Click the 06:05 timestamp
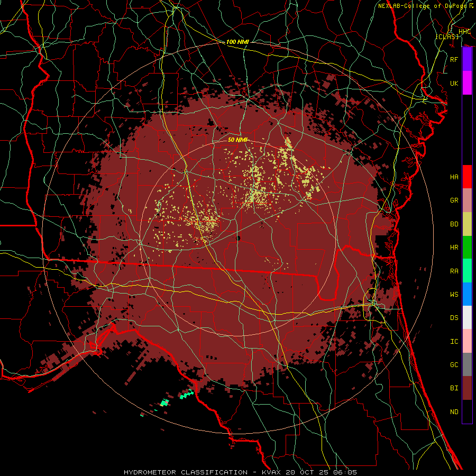Viewport: 476px width, 476px height. click(345, 472)
